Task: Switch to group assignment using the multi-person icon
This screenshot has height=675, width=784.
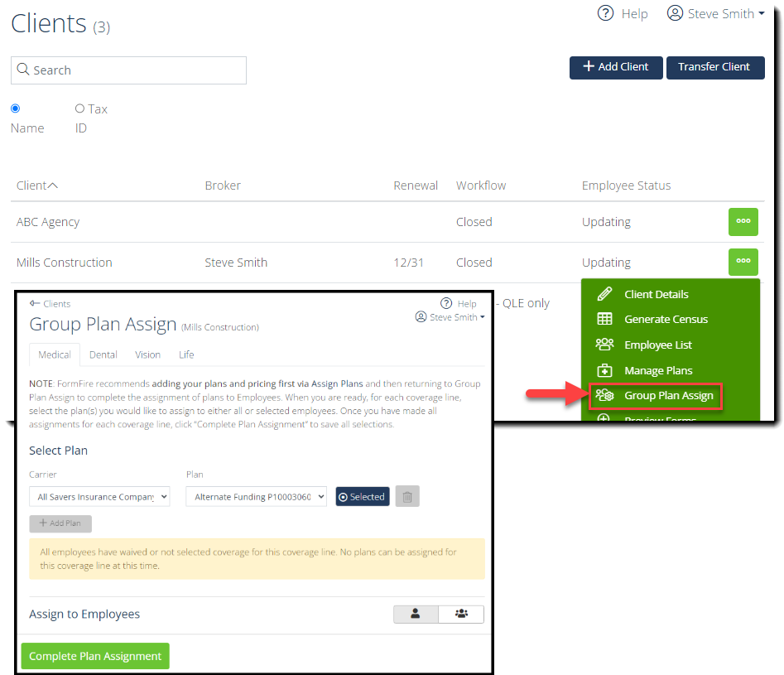Action: click(460, 614)
